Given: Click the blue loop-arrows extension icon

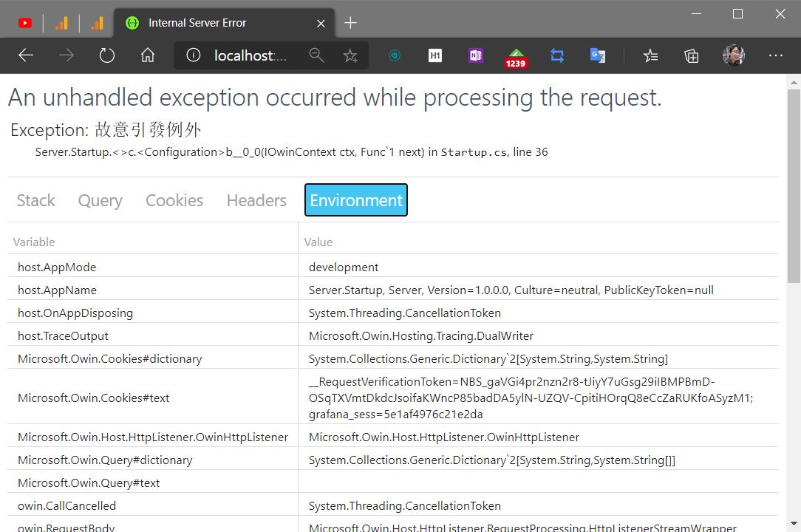Looking at the screenshot, I should [556, 55].
